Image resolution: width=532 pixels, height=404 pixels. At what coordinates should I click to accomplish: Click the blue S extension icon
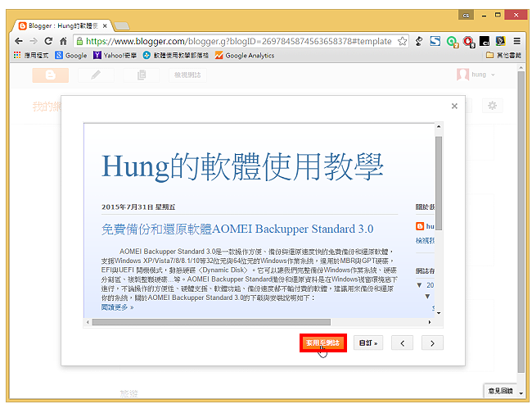coord(435,41)
